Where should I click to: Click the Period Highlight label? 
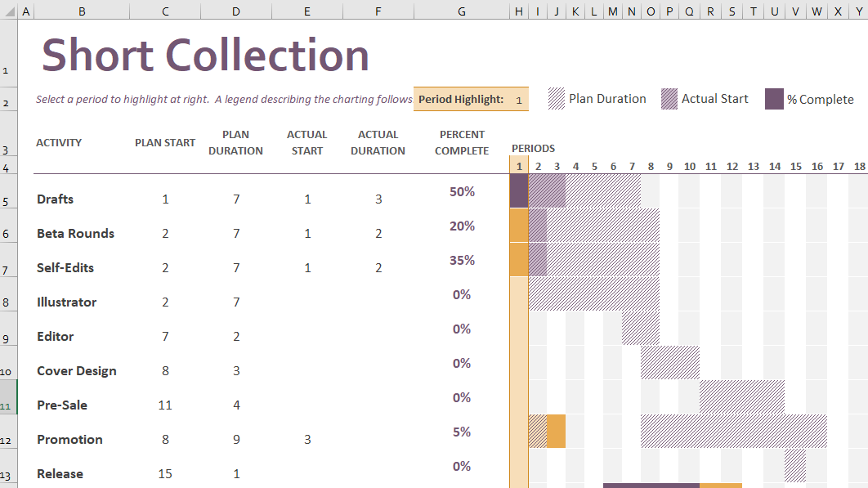click(x=461, y=99)
